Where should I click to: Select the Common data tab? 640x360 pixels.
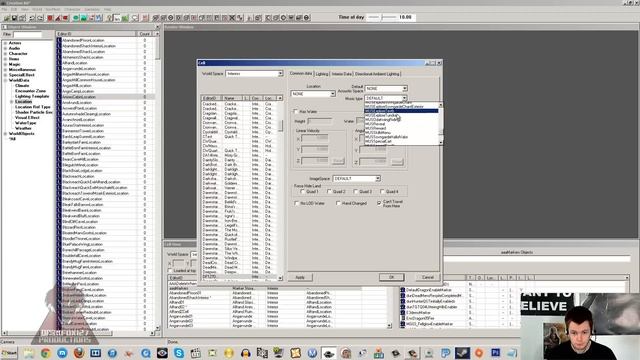pyautogui.click(x=301, y=73)
